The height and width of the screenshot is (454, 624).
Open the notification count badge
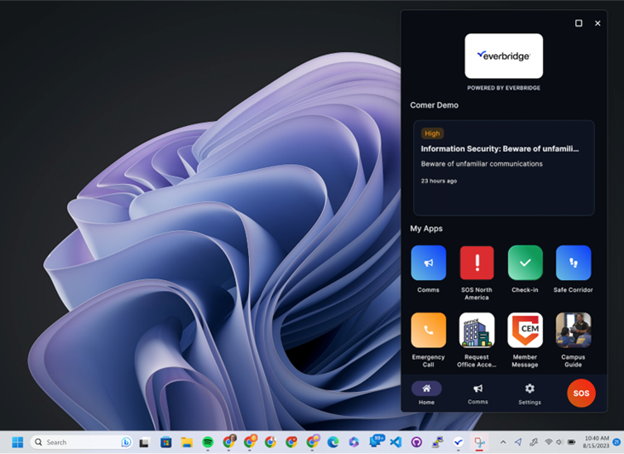click(x=617, y=442)
